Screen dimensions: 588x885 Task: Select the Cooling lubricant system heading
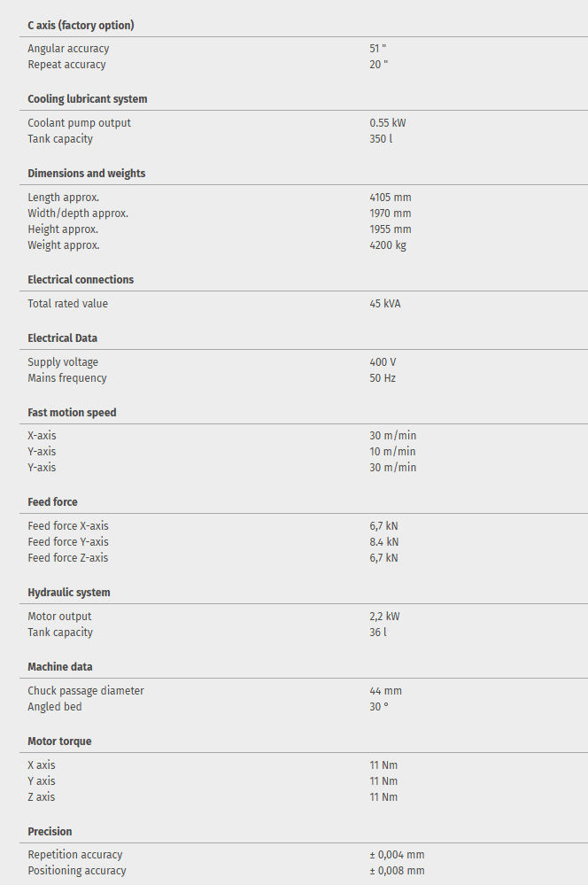[88, 99]
